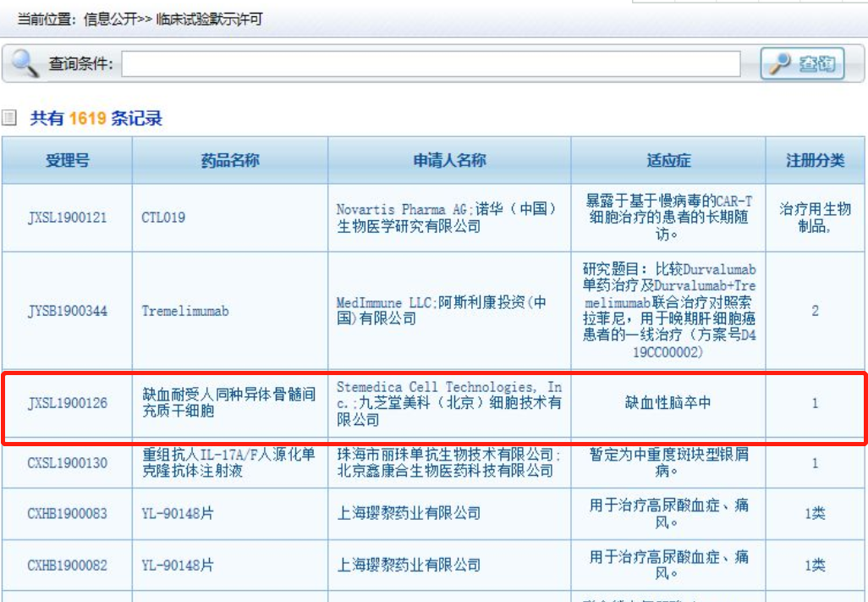Click 上海璎黎药业有限公司 in the CXHB1900082 row
Viewport: 868px width, 602px height.
(x=409, y=566)
